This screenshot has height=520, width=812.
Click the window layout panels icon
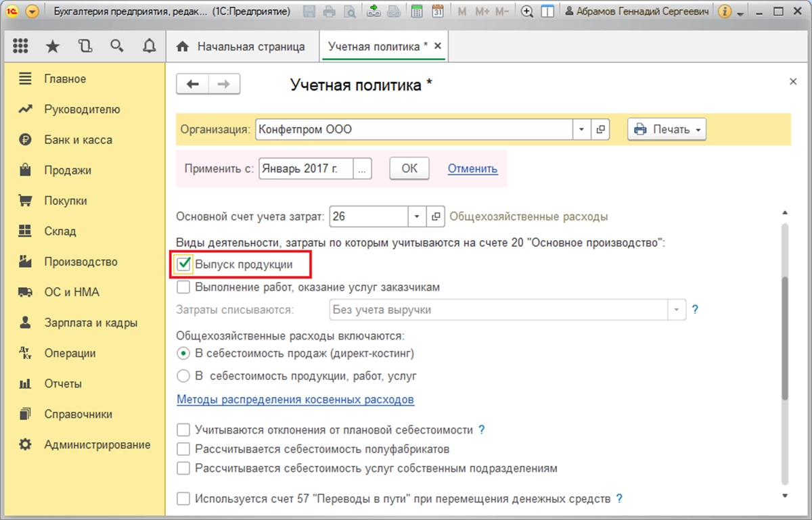[547, 11]
